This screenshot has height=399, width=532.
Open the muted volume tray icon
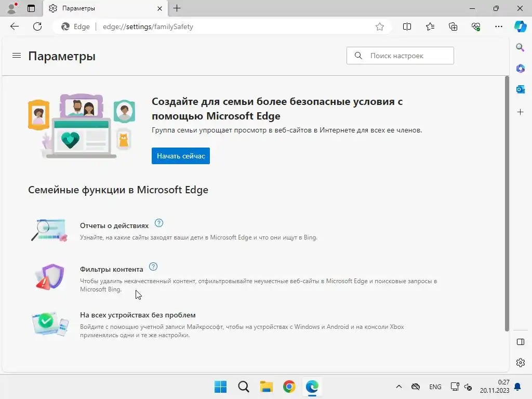coord(468,387)
